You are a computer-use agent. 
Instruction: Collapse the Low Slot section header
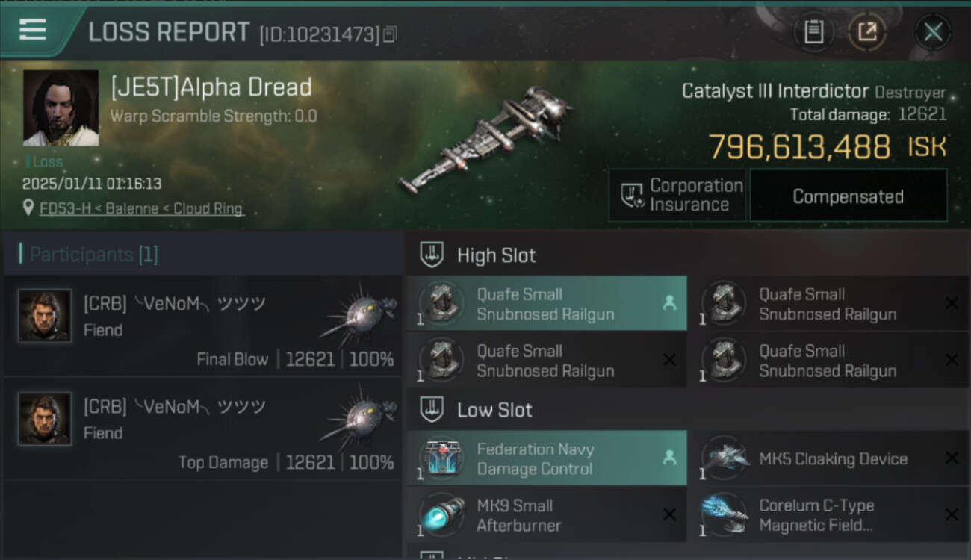point(688,410)
